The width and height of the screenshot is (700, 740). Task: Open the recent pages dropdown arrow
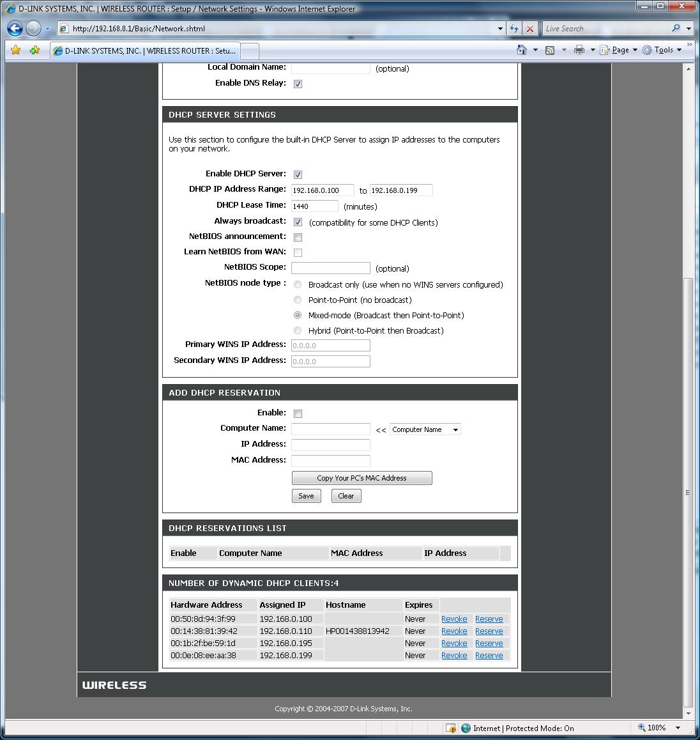click(47, 29)
